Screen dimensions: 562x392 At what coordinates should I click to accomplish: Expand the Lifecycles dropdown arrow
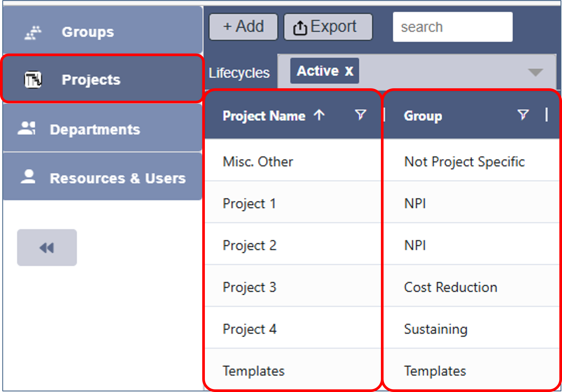click(535, 72)
